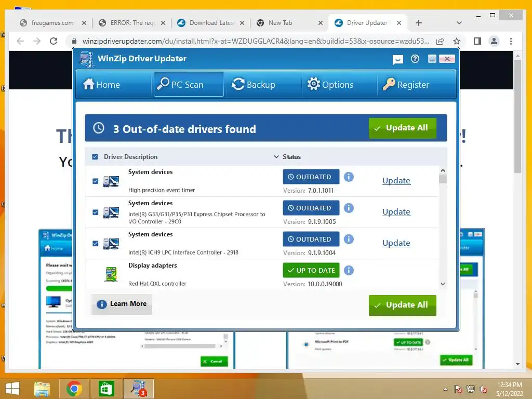
Task: Click OUTDATED badge for version 9.1.9.1005
Action: point(311,208)
